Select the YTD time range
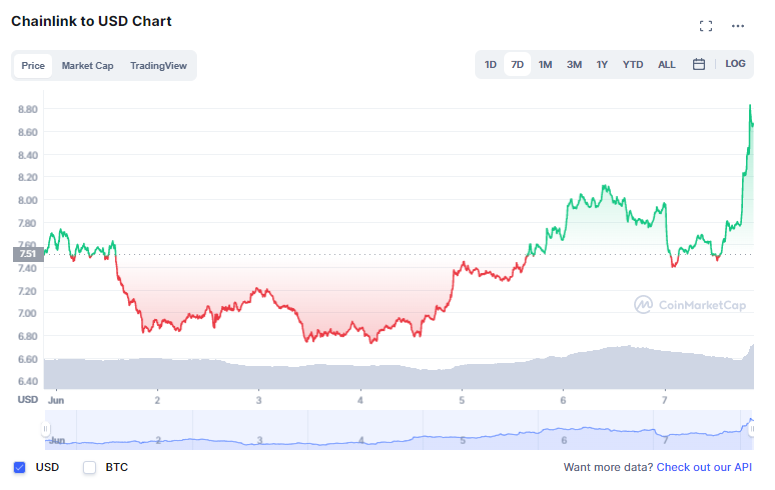 coord(633,65)
